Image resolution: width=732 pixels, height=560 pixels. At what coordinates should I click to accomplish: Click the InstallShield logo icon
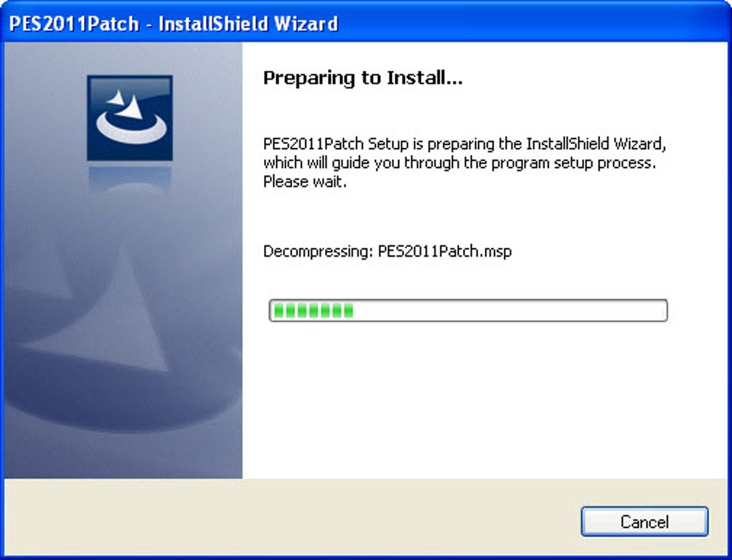point(130,118)
